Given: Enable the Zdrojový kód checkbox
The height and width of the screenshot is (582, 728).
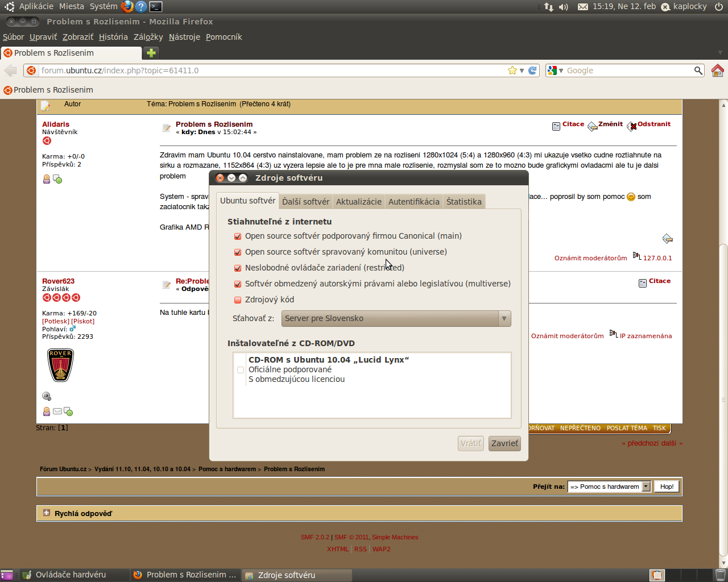Looking at the screenshot, I should point(238,300).
